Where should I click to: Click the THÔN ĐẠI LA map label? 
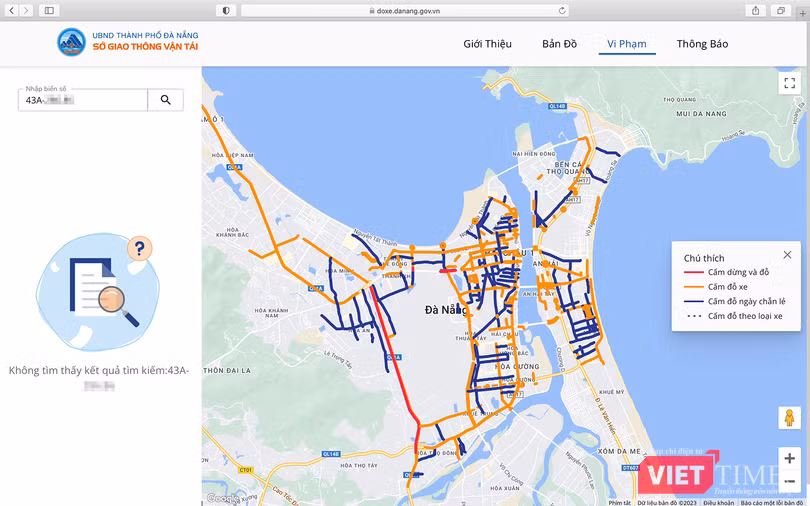(227, 370)
